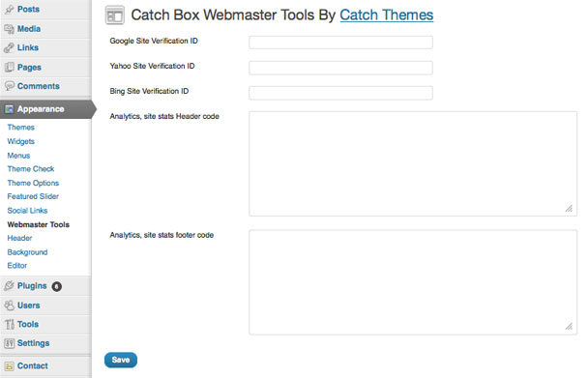
Task: Go to Theme Options submenu
Action: point(33,183)
